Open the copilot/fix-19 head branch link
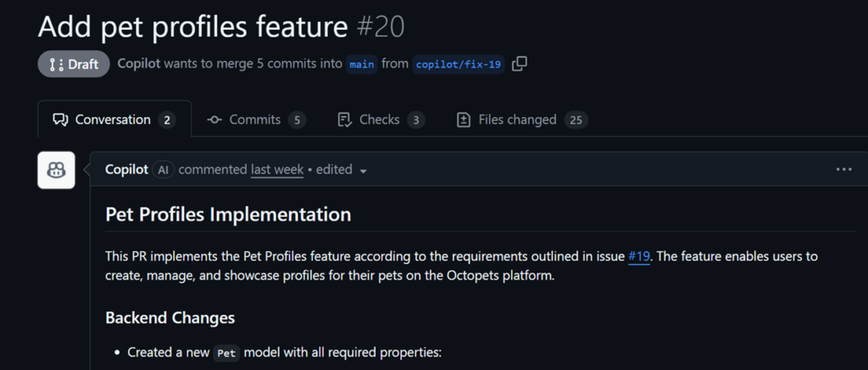This screenshot has width=868, height=370. click(459, 64)
